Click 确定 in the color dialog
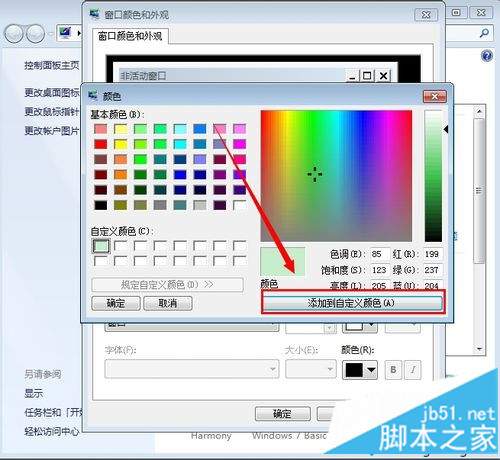 pyautogui.click(x=116, y=303)
